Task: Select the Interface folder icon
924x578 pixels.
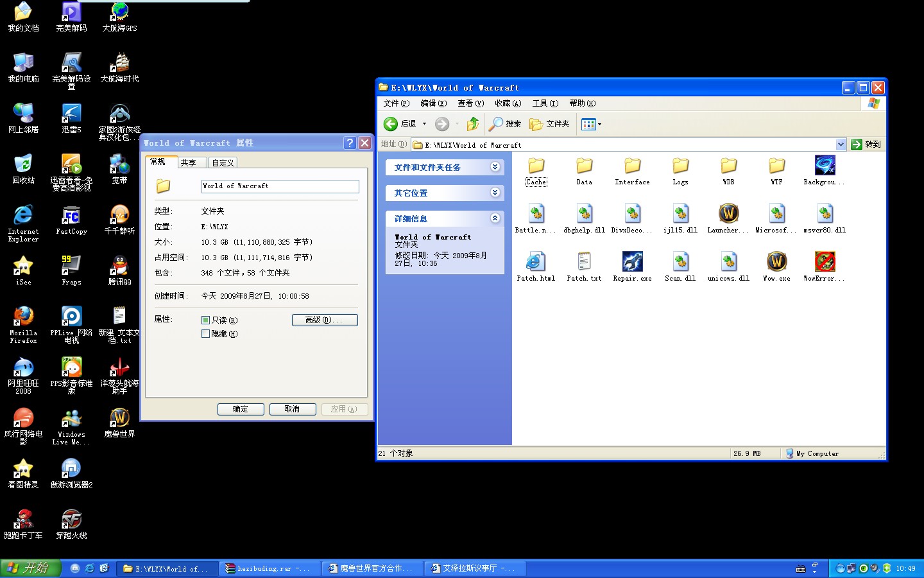Action: click(633, 166)
